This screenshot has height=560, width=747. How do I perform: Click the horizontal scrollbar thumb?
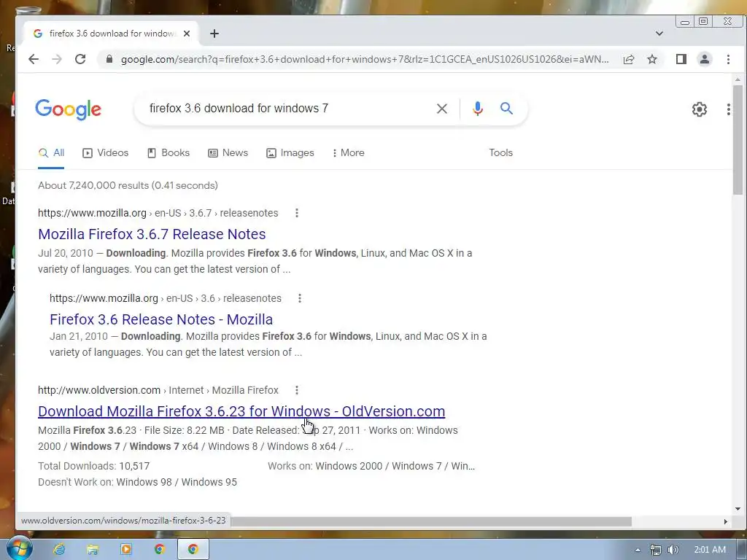(431, 521)
